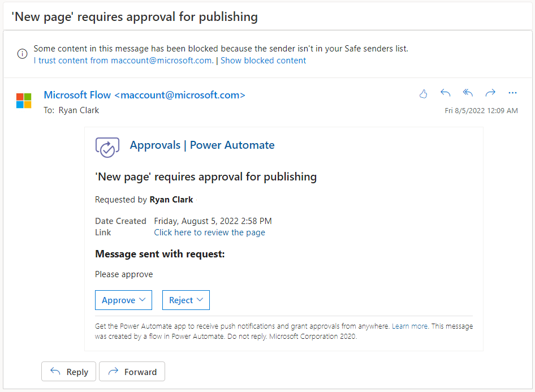535x392 pixels.
Task: Click the Reply button at bottom
Action: [68, 372]
